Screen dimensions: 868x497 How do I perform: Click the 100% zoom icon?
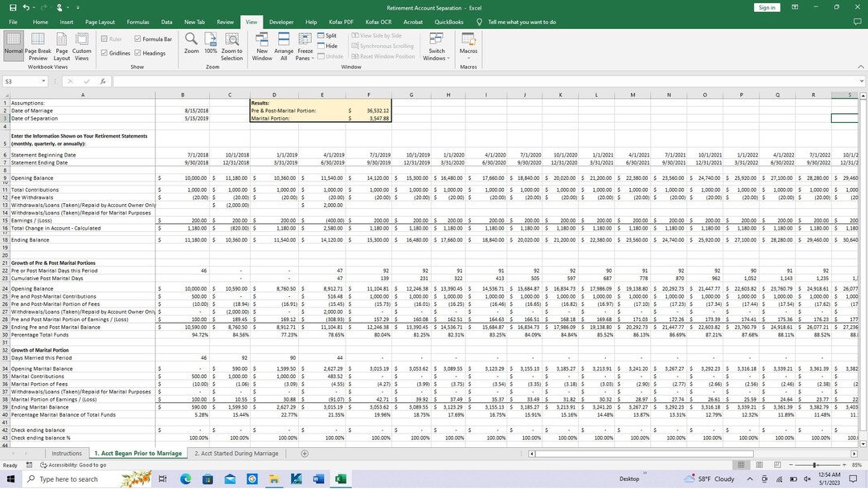point(212,44)
